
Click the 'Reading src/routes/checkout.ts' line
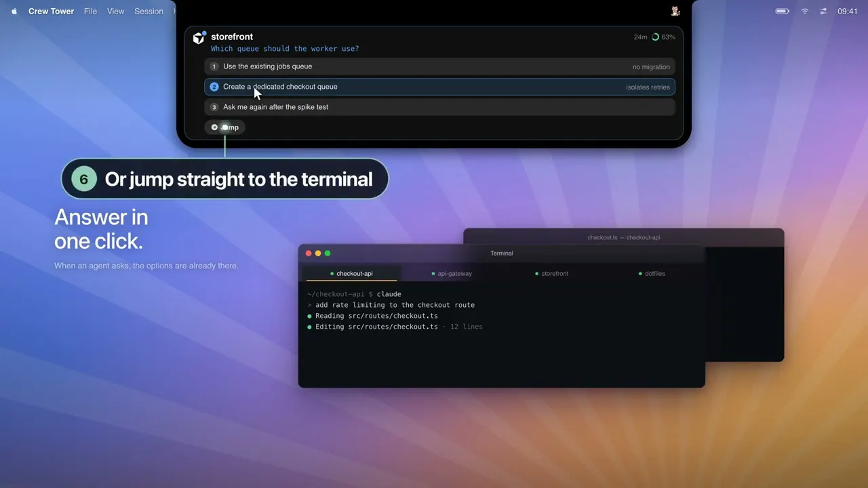(x=372, y=316)
